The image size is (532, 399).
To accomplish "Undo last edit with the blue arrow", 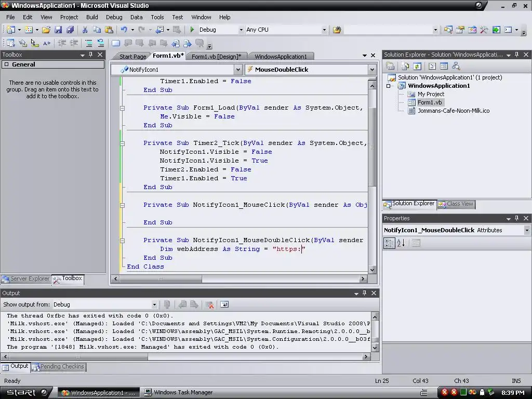I will point(124,30).
